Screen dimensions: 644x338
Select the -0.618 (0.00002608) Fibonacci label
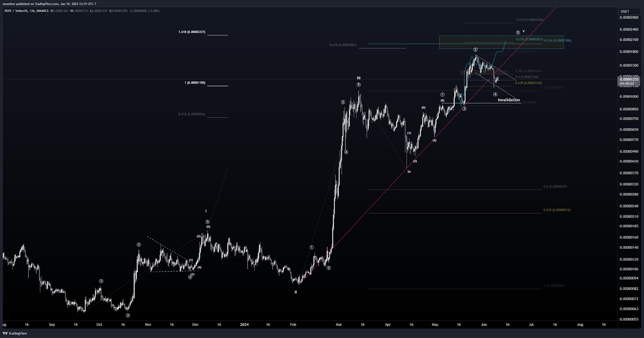(x=529, y=20)
